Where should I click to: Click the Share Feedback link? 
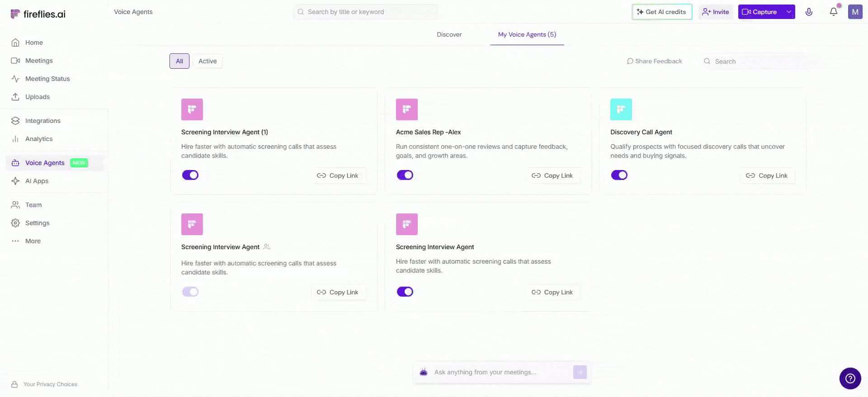point(654,61)
